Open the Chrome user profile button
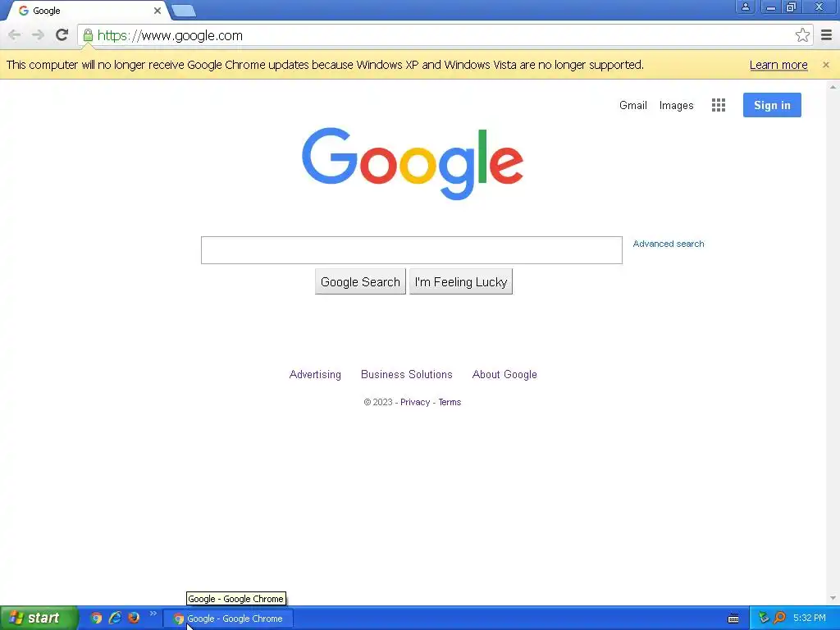Screen dimensions: 840x630 pos(745,7)
